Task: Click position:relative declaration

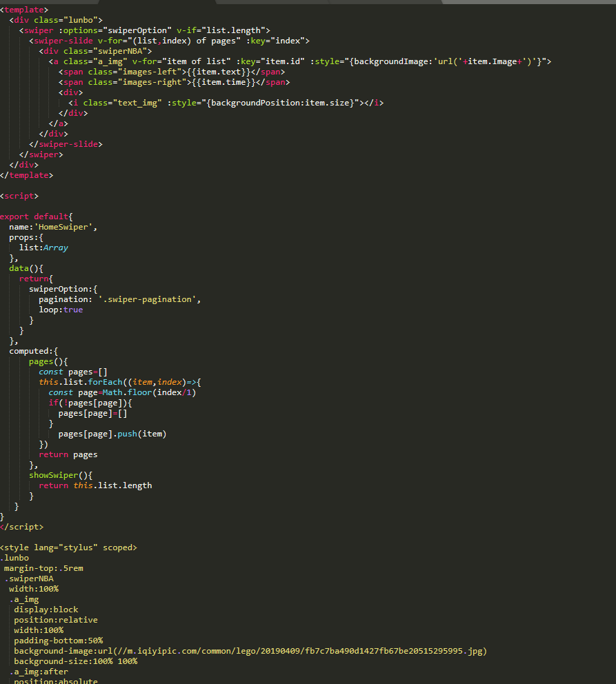Action: [x=56, y=620]
